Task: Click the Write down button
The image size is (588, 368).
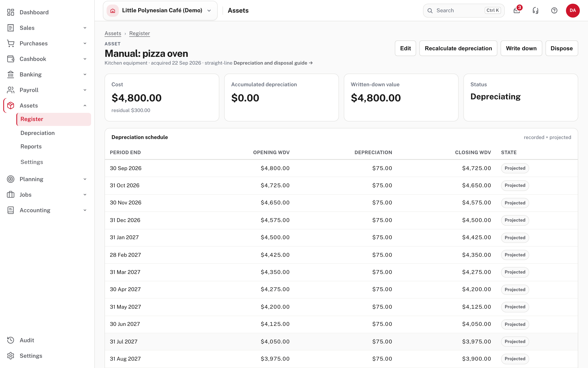Action: pyautogui.click(x=521, y=48)
